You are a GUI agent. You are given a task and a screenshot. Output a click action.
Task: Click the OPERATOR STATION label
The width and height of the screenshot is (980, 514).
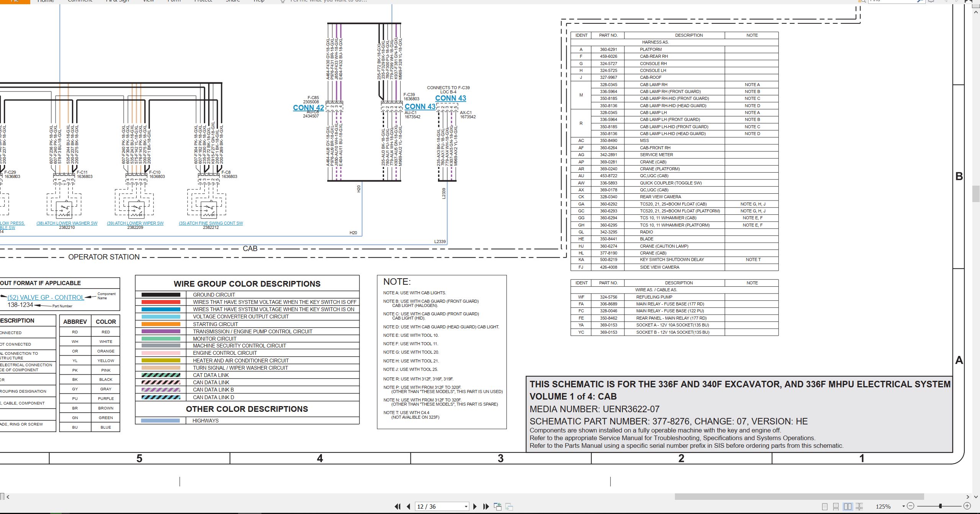(104, 257)
